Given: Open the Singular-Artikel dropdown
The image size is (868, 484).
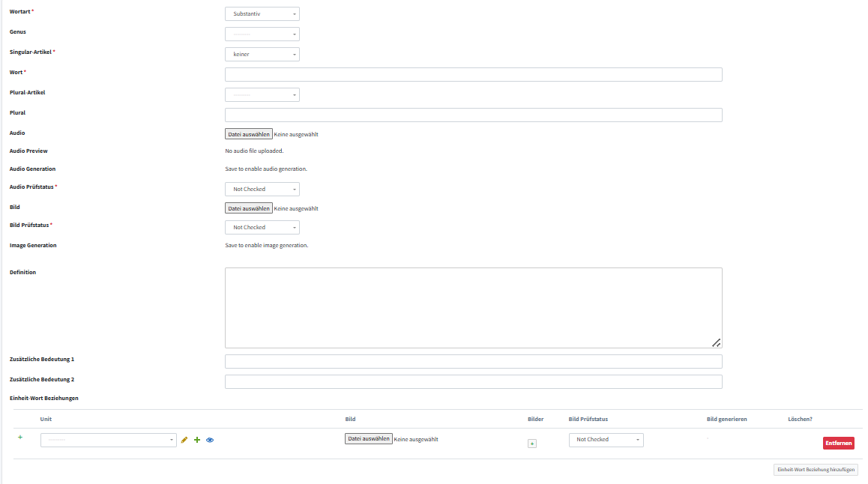Looking at the screenshot, I should click(262, 54).
